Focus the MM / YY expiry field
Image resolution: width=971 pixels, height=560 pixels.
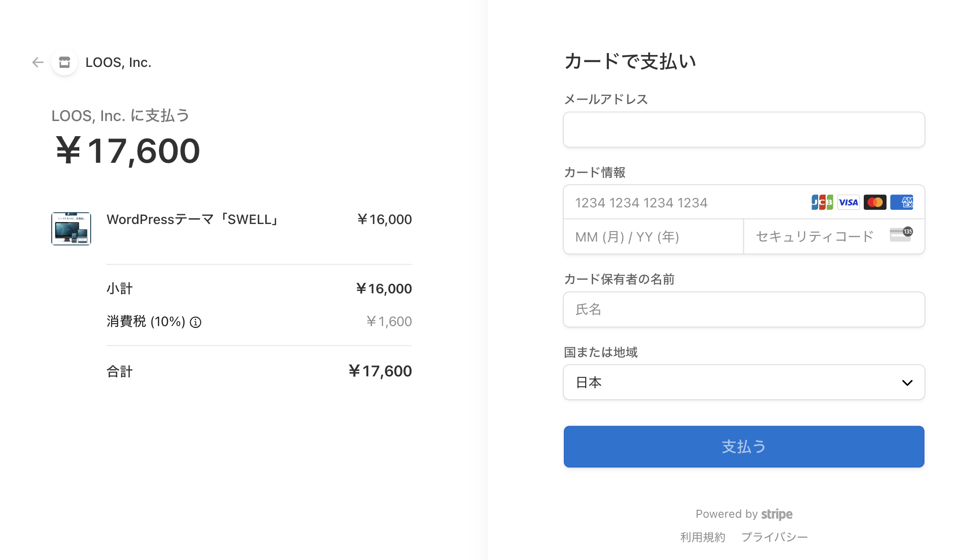click(653, 236)
